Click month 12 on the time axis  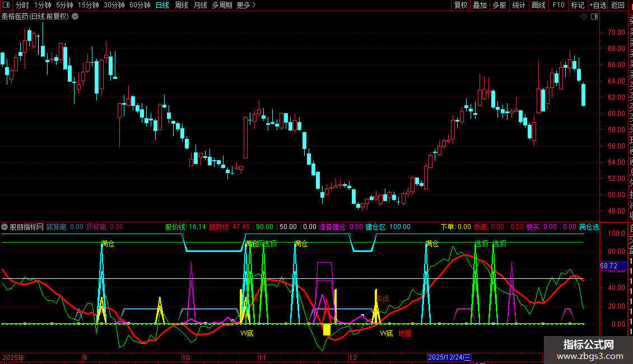[353, 357]
